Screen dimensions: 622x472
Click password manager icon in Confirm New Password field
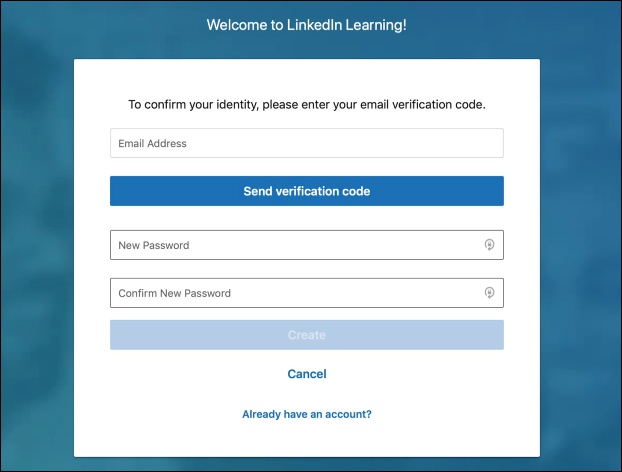(490, 293)
